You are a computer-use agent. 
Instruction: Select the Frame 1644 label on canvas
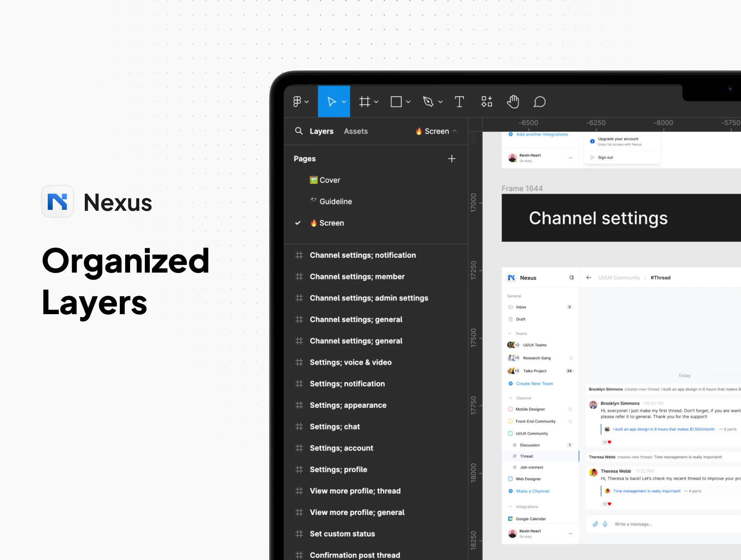click(522, 188)
